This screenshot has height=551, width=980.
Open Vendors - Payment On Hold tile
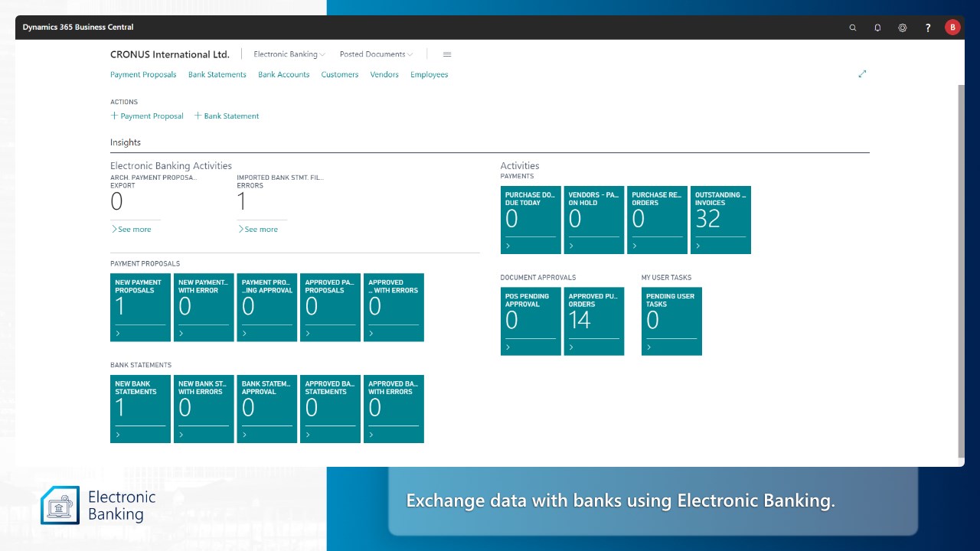(594, 220)
